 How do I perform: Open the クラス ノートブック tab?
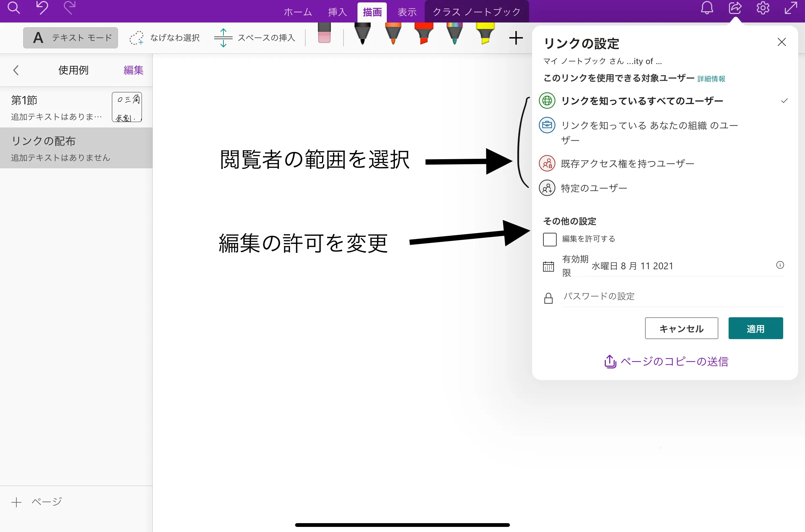pos(476,12)
